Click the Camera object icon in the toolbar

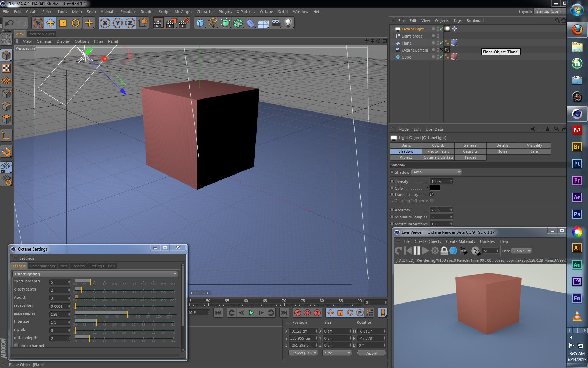(x=276, y=23)
